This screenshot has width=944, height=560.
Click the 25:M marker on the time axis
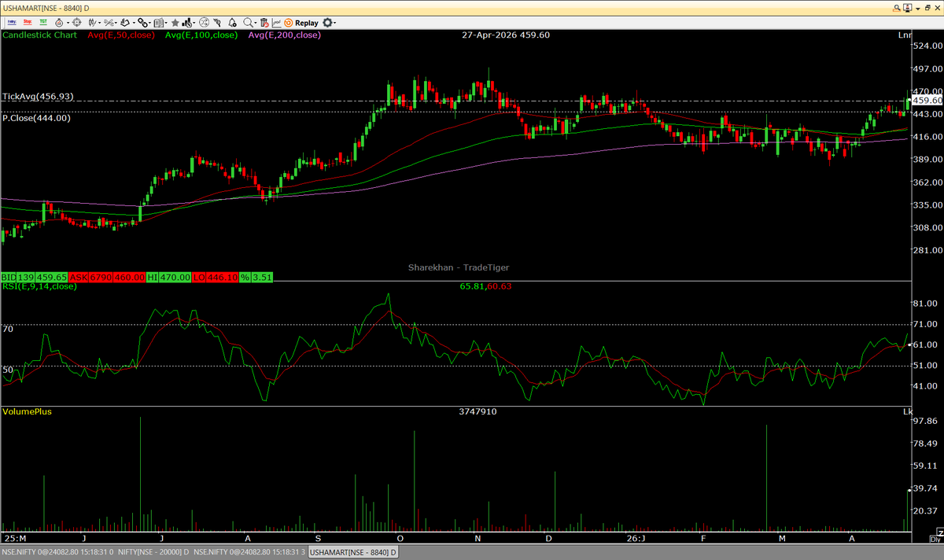14,539
